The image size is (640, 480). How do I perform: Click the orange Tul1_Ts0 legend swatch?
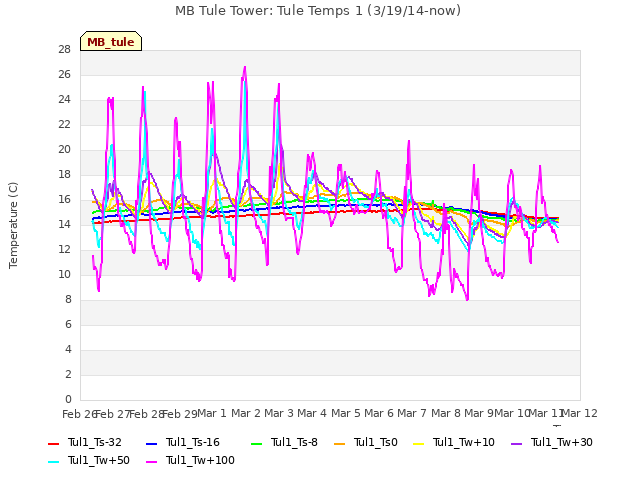pos(339,443)
